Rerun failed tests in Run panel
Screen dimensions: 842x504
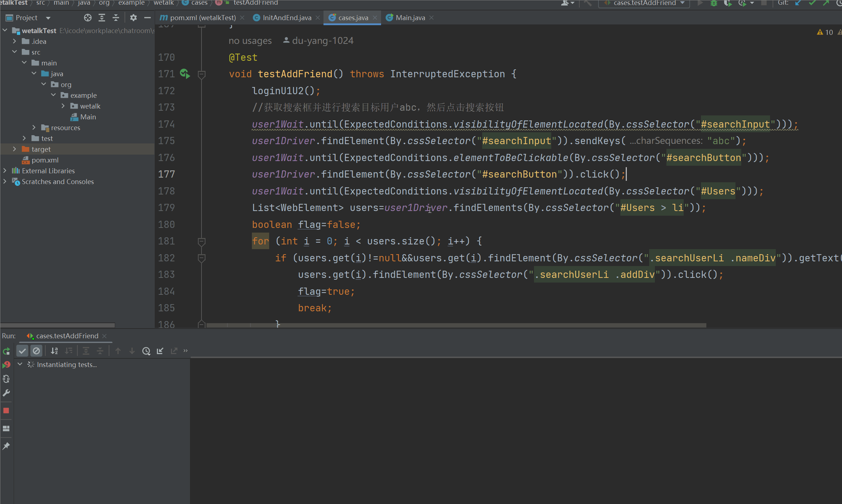pyautogui.click(x=6, y=365)
